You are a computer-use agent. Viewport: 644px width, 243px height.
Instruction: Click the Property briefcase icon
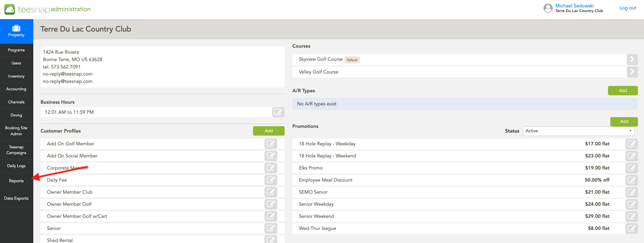pos(16,28)
